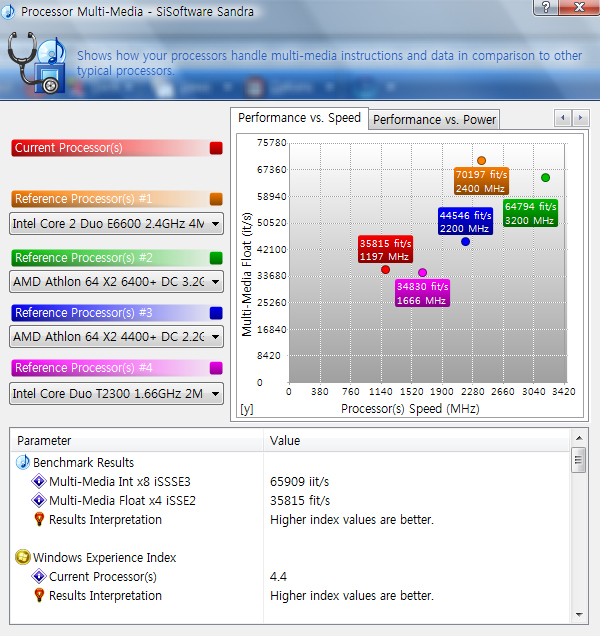Image resolution: width=600 pixels, height=636 pixels.
Task: Select the Multi-Media Int x8 iSSSE3 row
Action: (x=290, y=481)
